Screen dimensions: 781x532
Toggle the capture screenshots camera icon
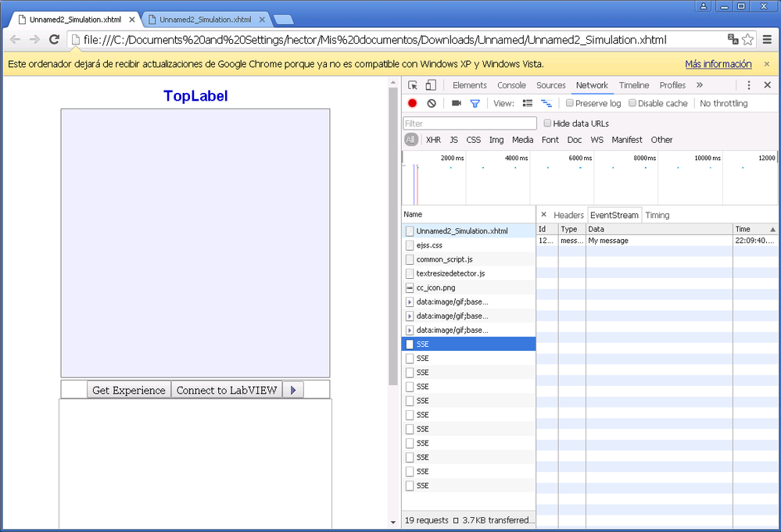[457, 103]
